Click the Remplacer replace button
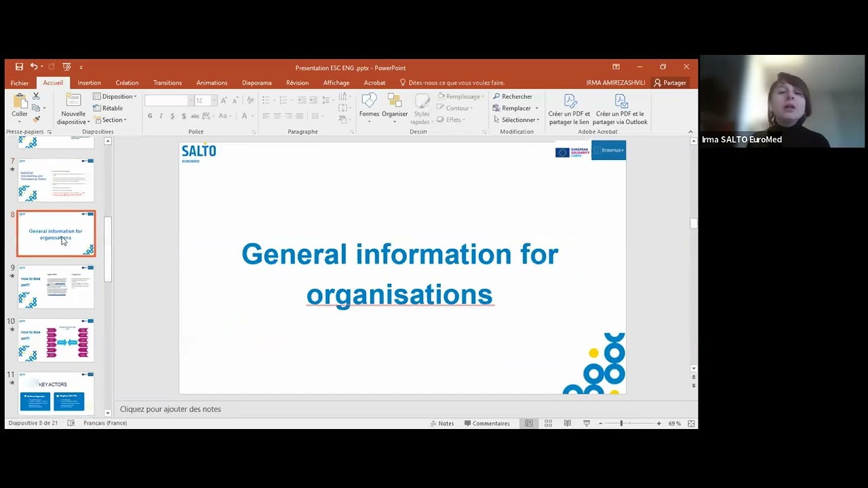 [515, 108]
